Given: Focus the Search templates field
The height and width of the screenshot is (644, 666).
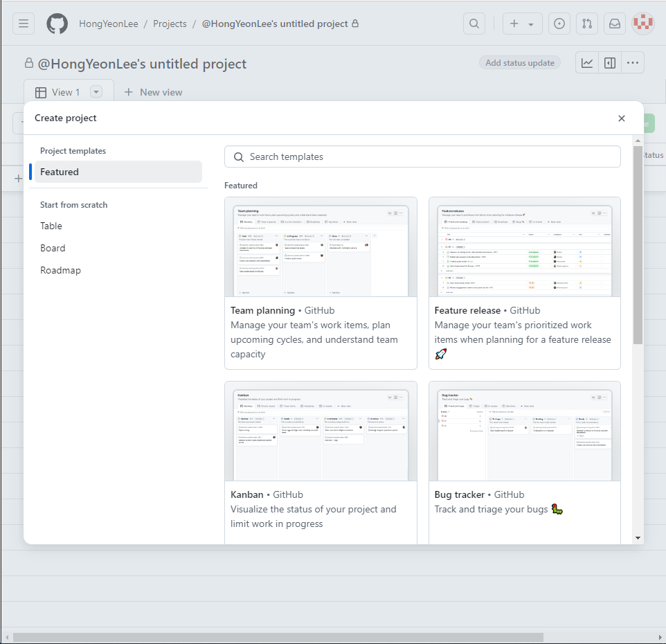Looking at the screenshot, I should click(x=422, y=156).
